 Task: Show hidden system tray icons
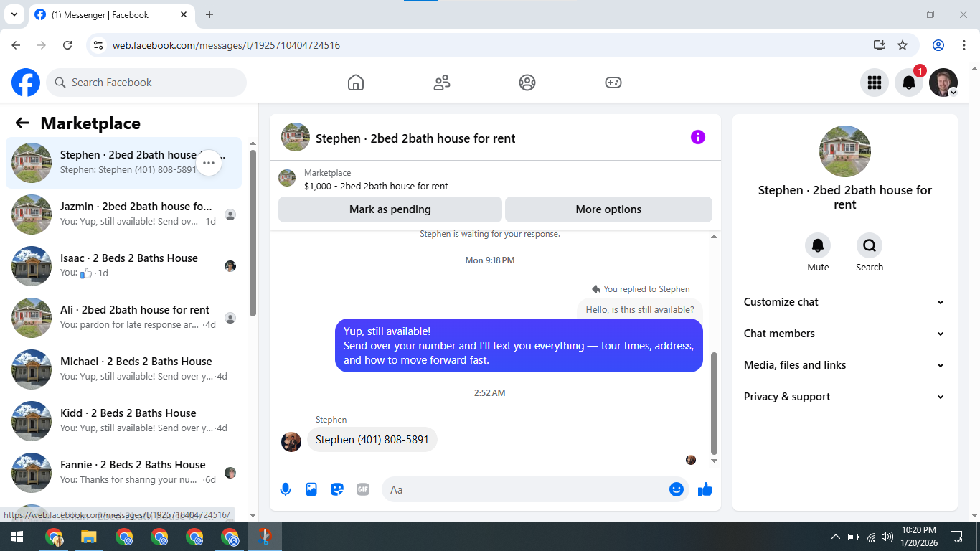point(835,537)
